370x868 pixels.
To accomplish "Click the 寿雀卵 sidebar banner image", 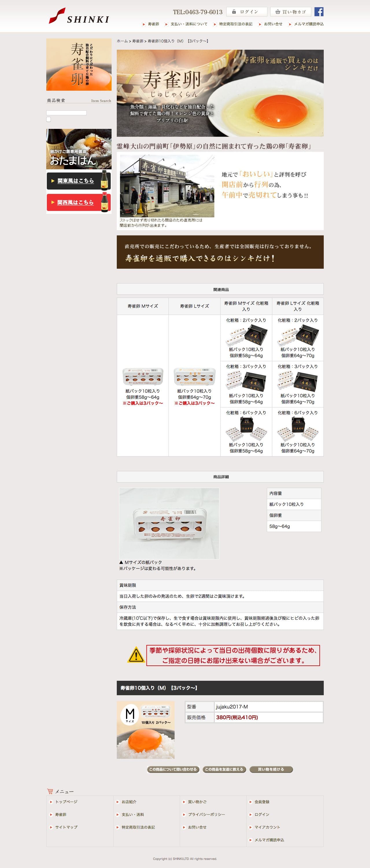I will point(79,64).
